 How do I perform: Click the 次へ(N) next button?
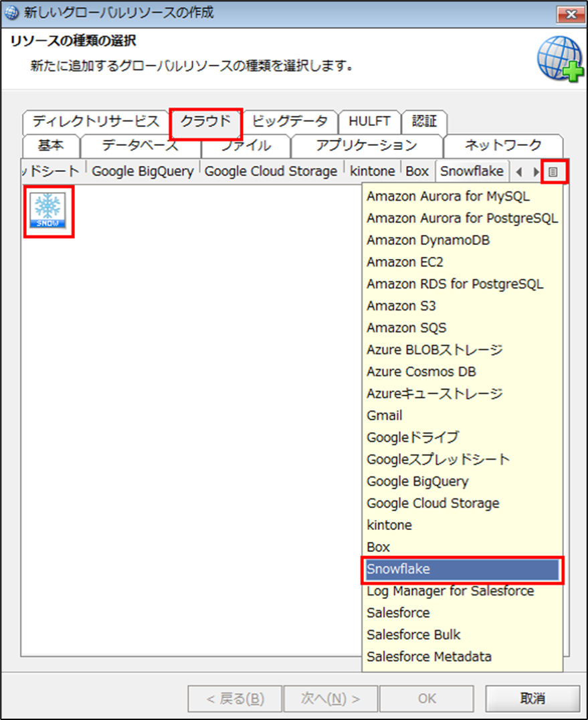330,699
